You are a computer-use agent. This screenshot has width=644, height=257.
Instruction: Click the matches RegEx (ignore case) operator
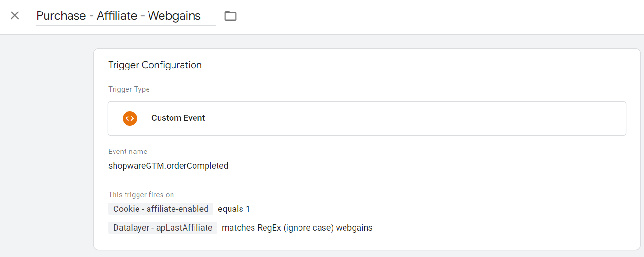(x=278, y=228)
